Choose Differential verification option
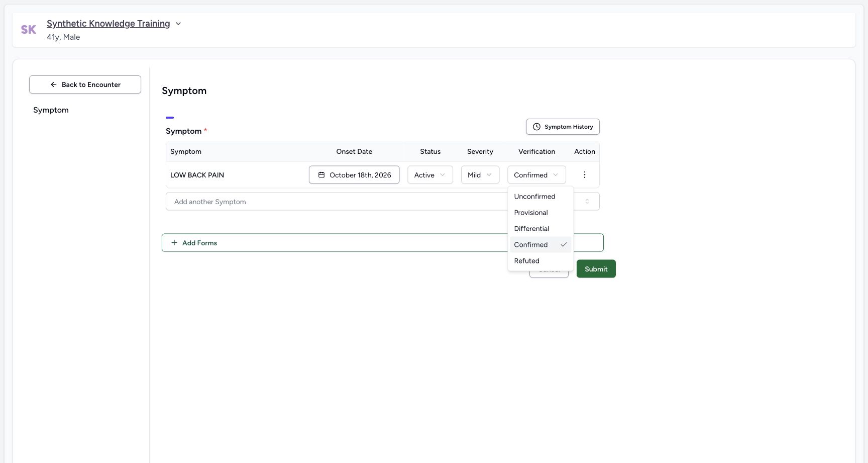The height and width of the screenshot is (463, 868). point(540,229)
